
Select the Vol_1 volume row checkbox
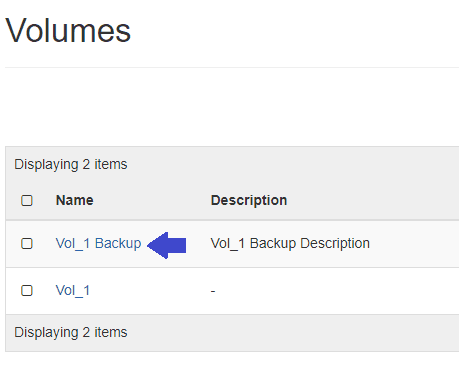coord(27,290)
